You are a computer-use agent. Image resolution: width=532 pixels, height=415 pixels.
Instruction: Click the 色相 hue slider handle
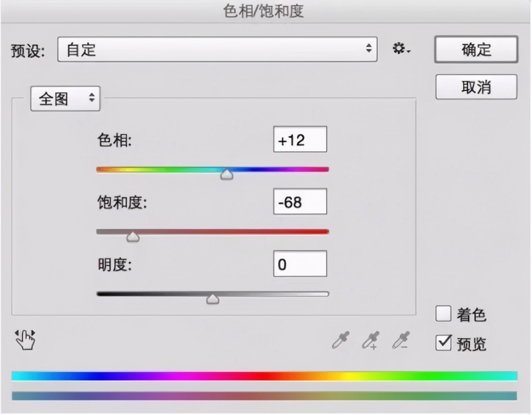click(226, 174)
